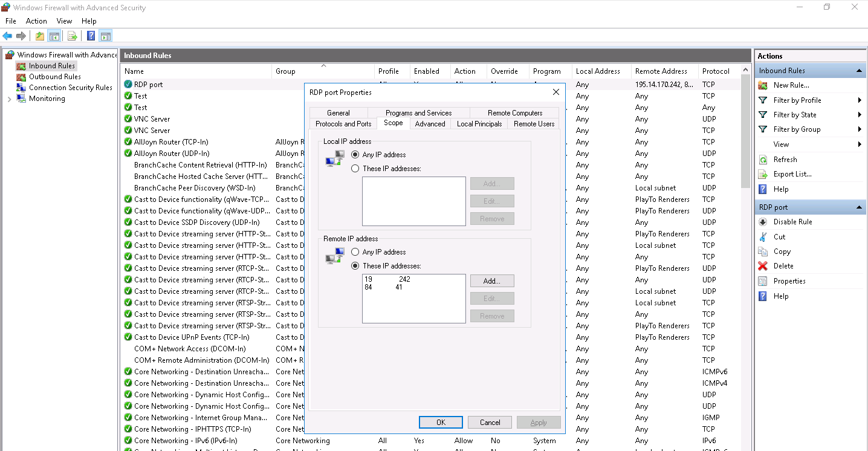868x451 pixels.
Task: Click the Copy icon in Actions
Action: coord(763,251)
